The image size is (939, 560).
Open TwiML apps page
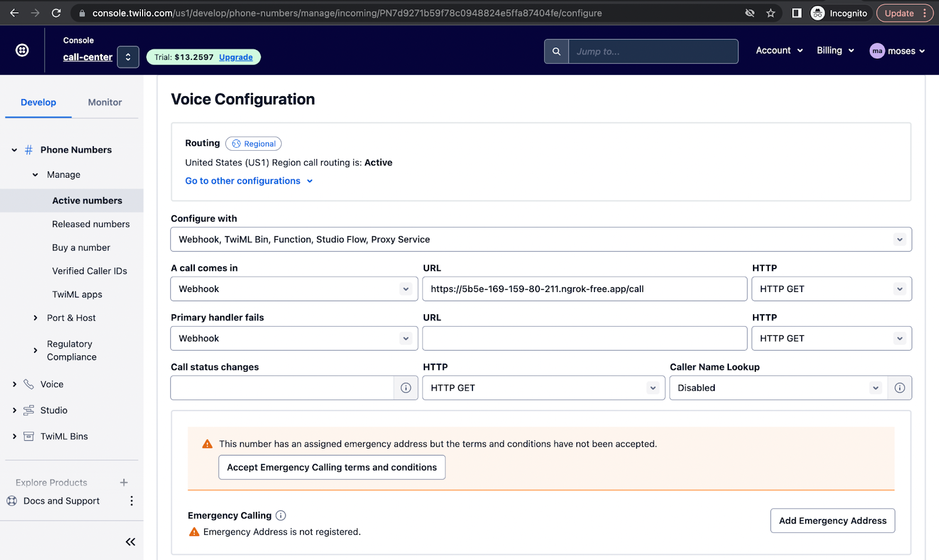coord(77,294)
